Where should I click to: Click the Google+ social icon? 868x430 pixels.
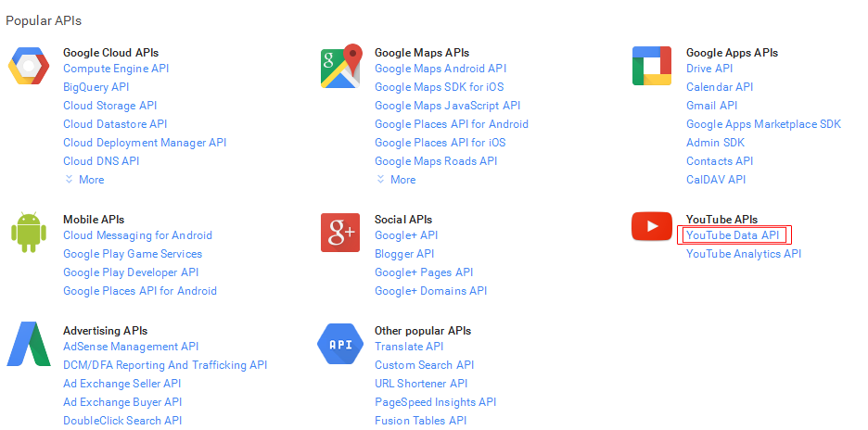click(339, 232)
